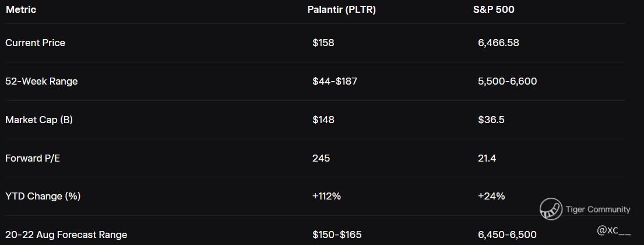Click the S&P 500 column header
Screen dimensions: 644x245
494,9
